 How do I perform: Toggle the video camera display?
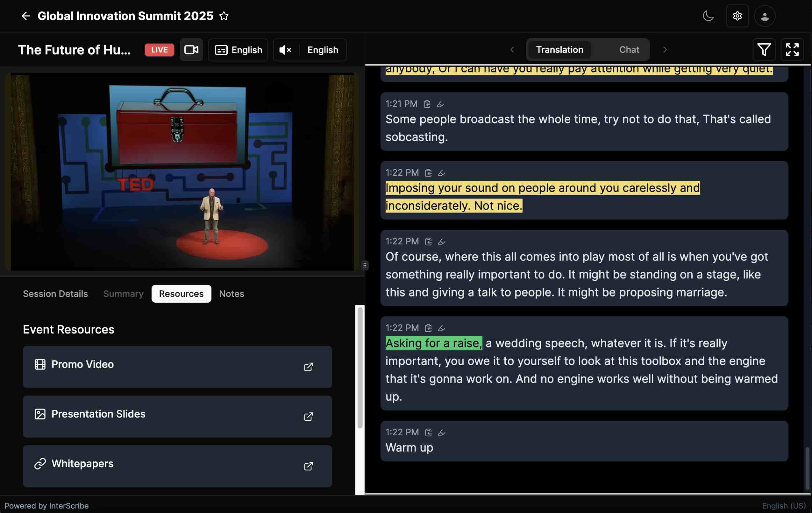tap(191, 50)
